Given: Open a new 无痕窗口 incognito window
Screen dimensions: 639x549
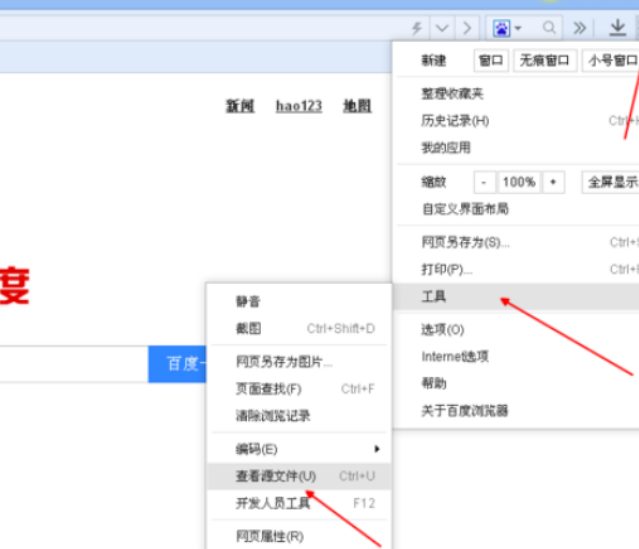Looking at the screenshot, I should [x=545, y=61].
